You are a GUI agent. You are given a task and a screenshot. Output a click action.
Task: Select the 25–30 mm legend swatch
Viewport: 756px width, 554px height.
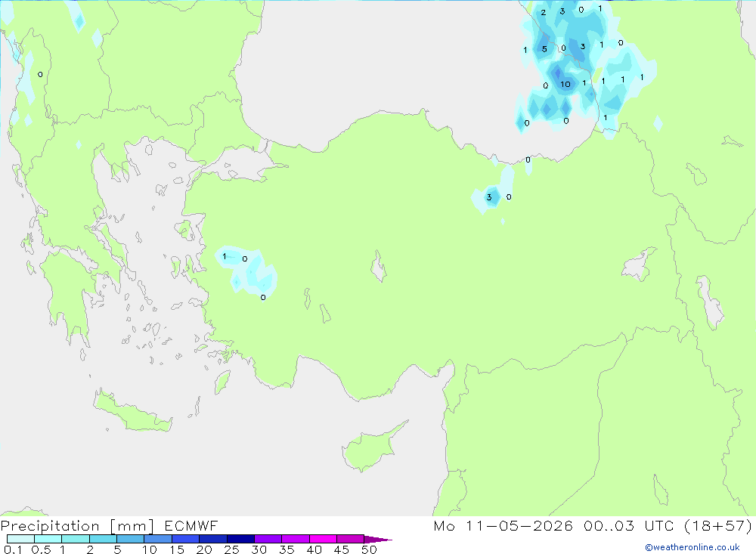(240, 539)
